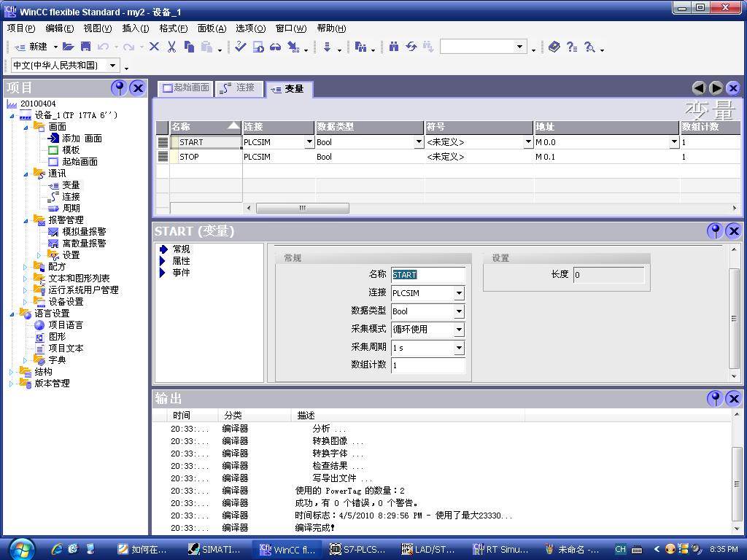Screen dimensions: 747x560
Task: Click the binoculars find icon in toolbar
Action: [394, 47]
